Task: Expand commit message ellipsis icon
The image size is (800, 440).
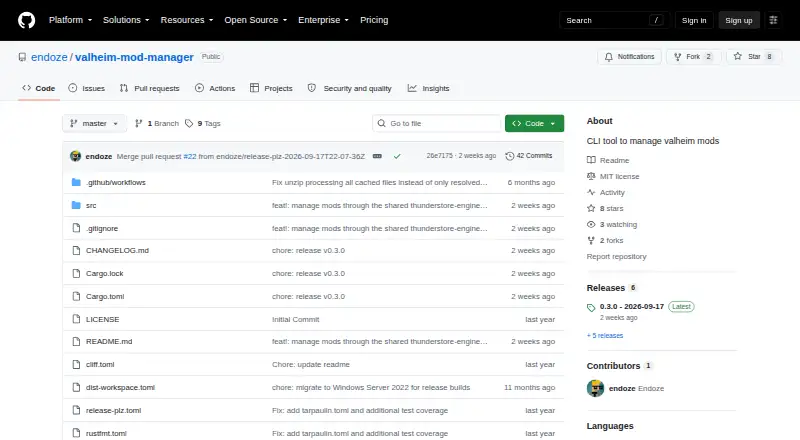Action: pos(377,156)
